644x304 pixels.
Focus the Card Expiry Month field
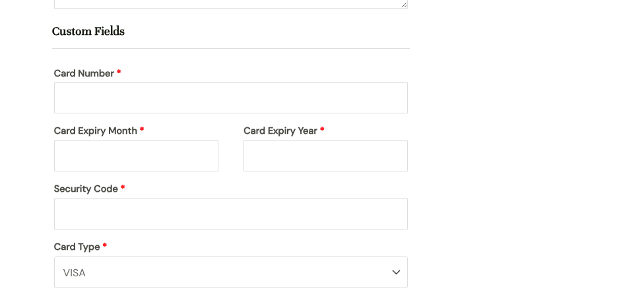coord(136,156)
